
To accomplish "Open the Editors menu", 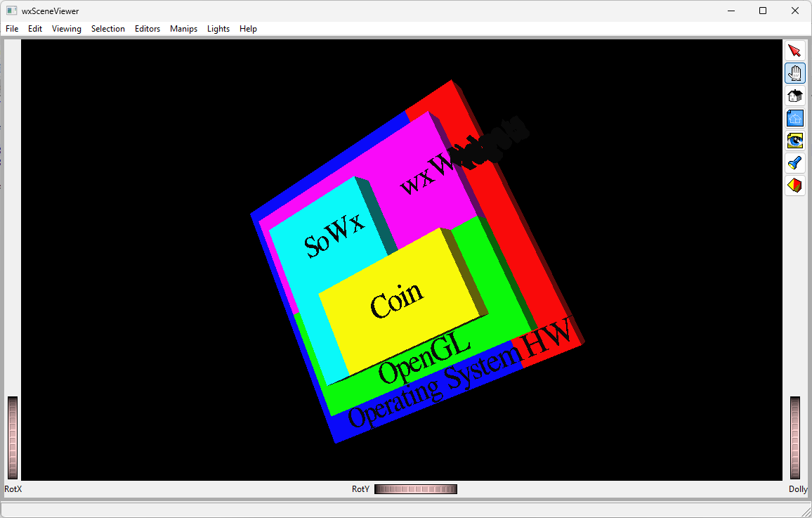I will pos(147,29).
